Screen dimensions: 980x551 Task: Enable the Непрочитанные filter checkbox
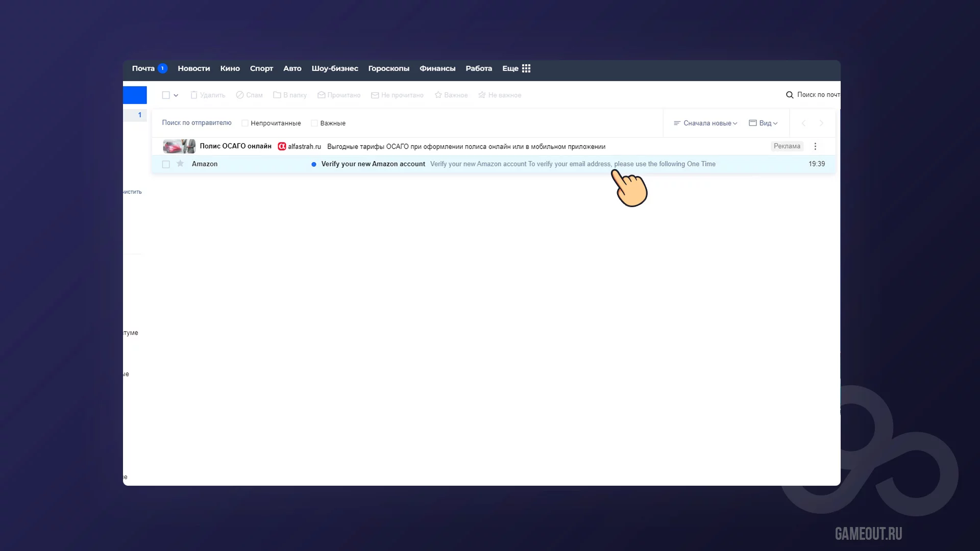click(245, 123)
